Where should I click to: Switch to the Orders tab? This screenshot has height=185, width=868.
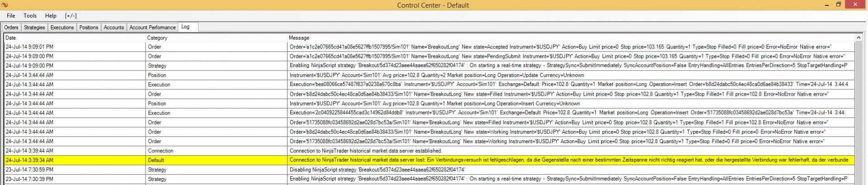coord(11,28)
